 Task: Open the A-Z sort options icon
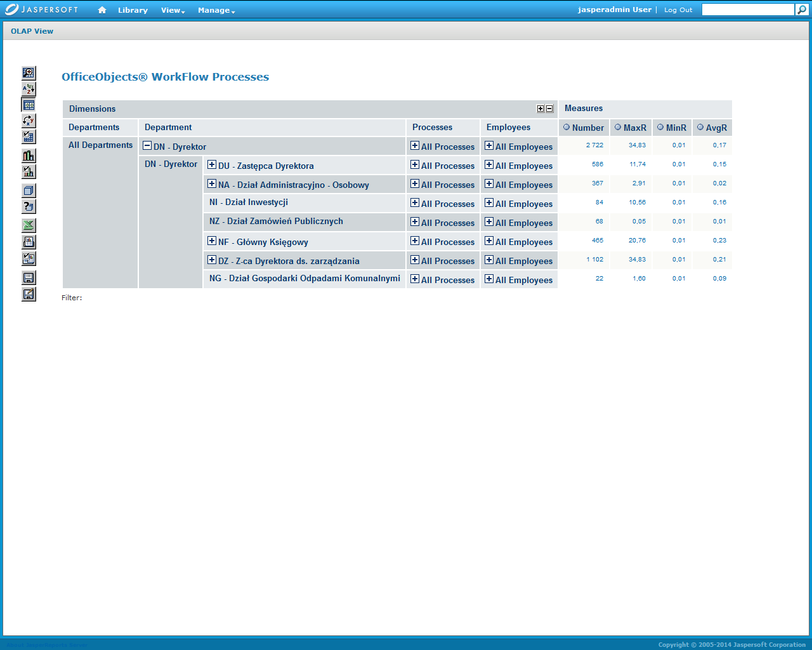pyautogui.click(x=29, y=89)
